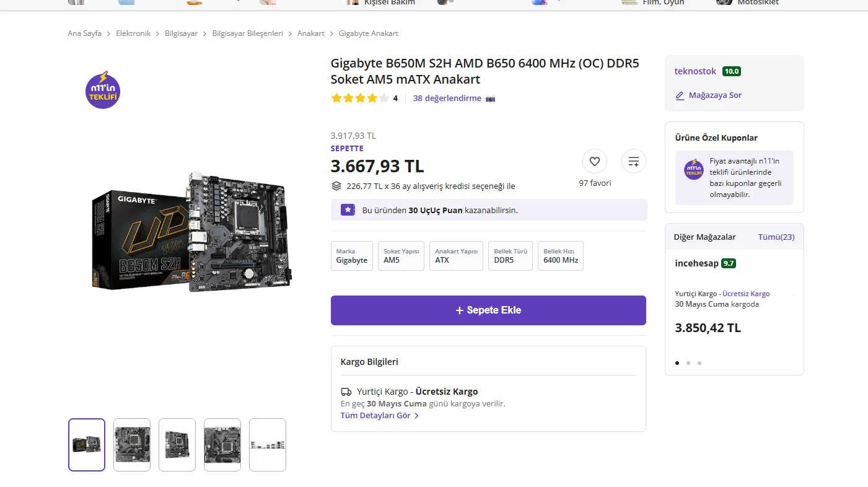Viewport: 868px width, 487px height.
Task: Select the second product thumbnail image
Action: coord(132,444)
